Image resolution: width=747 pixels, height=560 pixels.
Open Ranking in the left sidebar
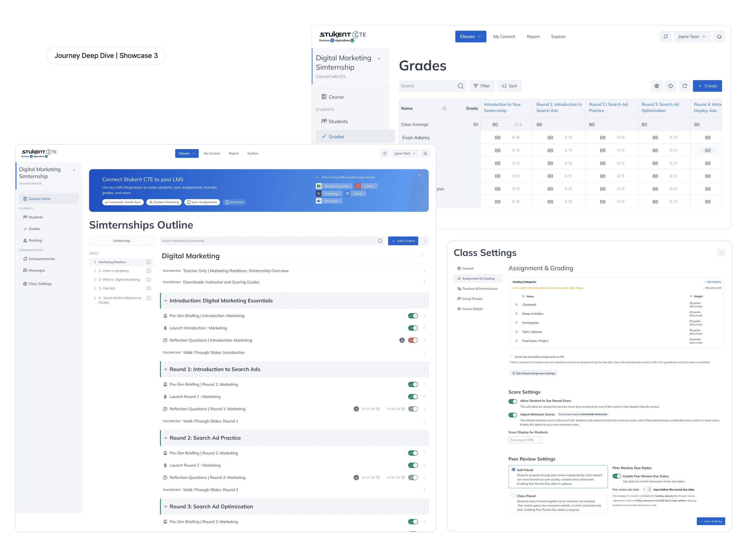(35, 240)
